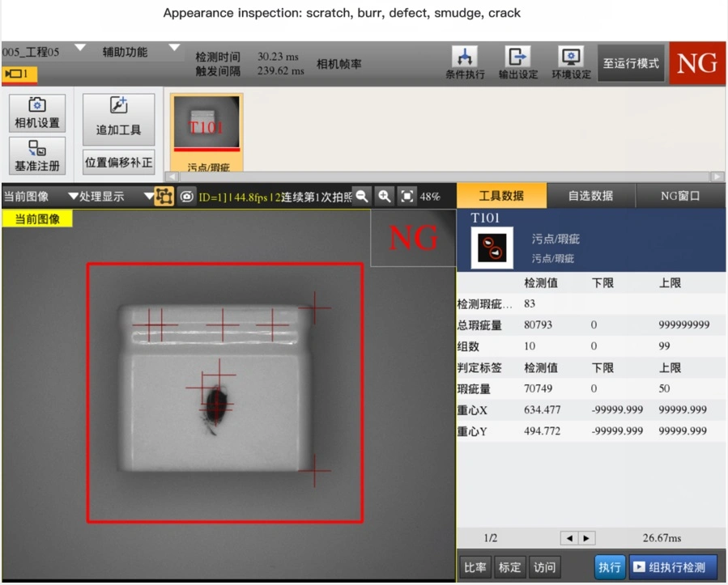The image size is (728, 585).
Task: Click 总瑕疵量 upper limit 999999999
Action: click(684, 324)
